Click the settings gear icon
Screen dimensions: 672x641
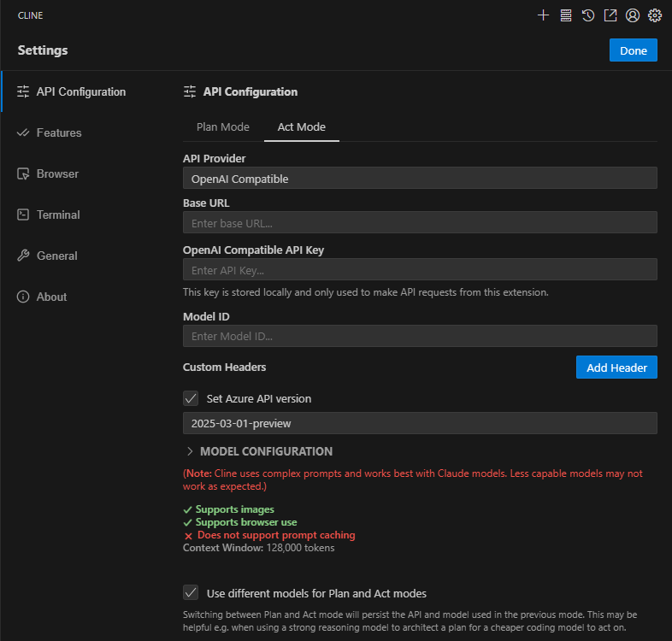[655, 15]
